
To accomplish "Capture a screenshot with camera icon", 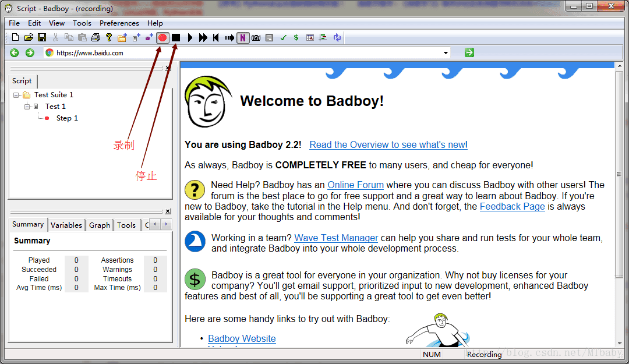I will pyautogui.click(x=256, y=38).
